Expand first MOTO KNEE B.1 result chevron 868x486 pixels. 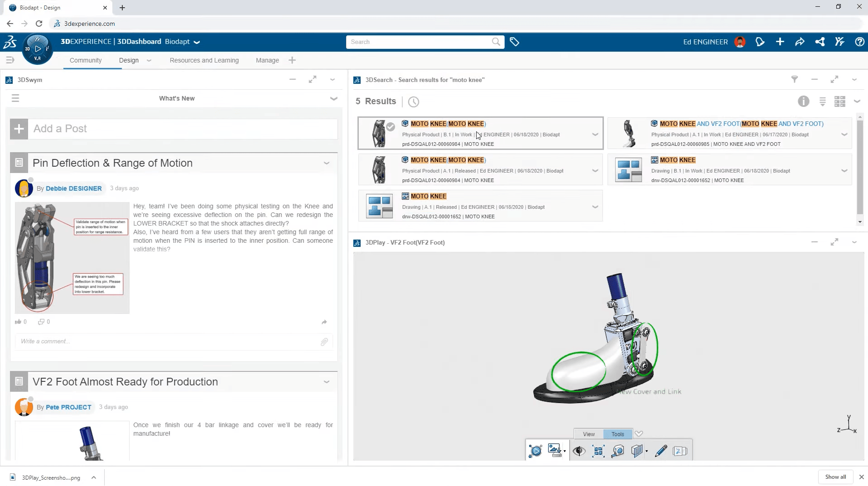coord(595,135)
